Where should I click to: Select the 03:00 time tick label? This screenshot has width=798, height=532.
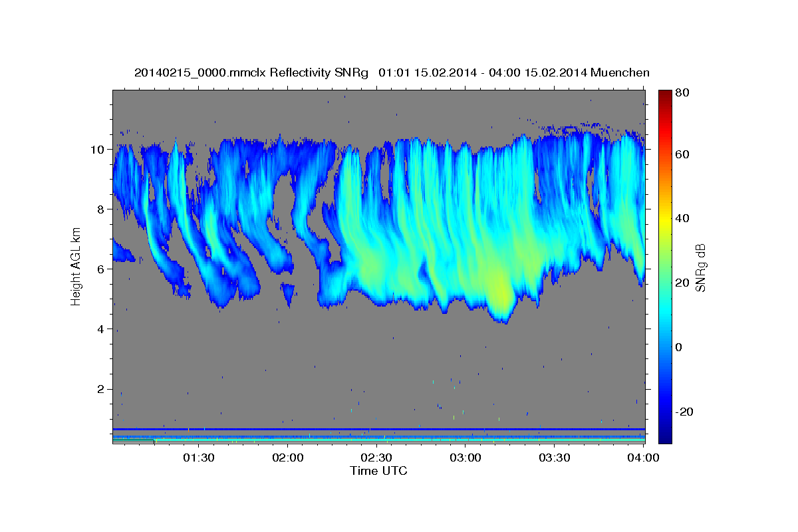[x=465, y=458]
